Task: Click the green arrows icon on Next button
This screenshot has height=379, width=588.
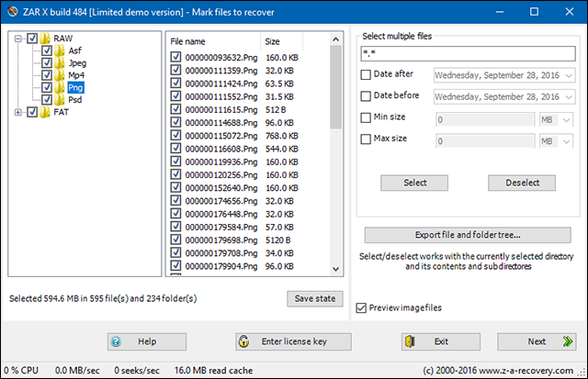Action: point(568,341)
